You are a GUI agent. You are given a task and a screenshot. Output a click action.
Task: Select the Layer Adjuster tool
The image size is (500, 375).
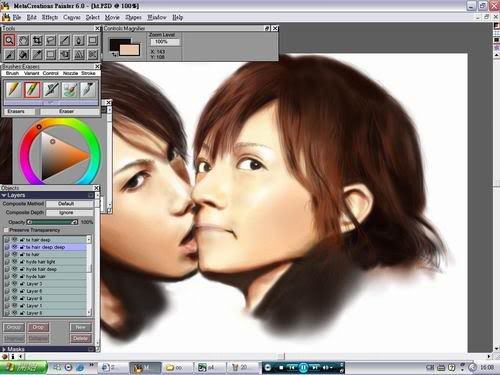pos(65,54)
